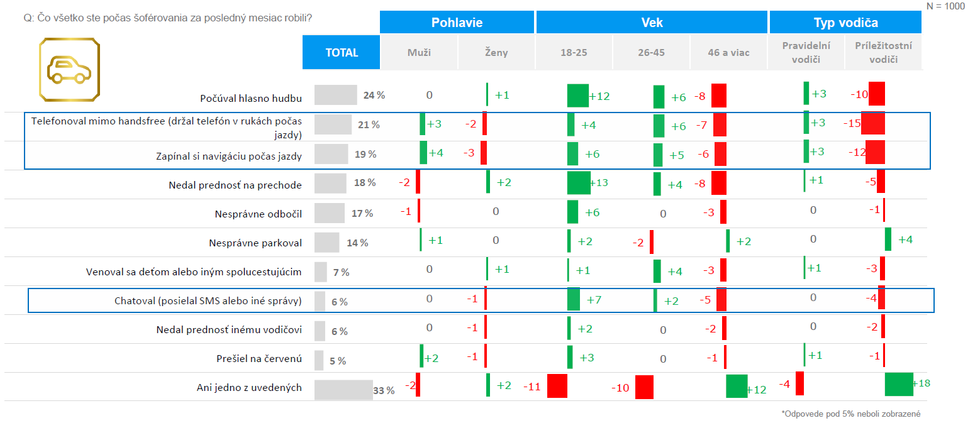Click red -15 bar for Telefonoval mimo handsfree
Image resolution: width=980 pixels, height=423 pixels.
tap(873, 124)
